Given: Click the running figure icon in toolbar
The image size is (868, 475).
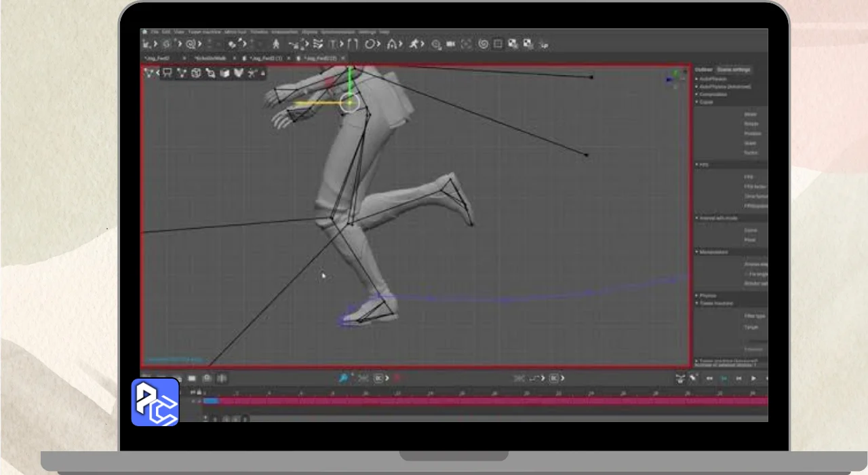Looking at the screenshot, I should (x=414, y=44).
